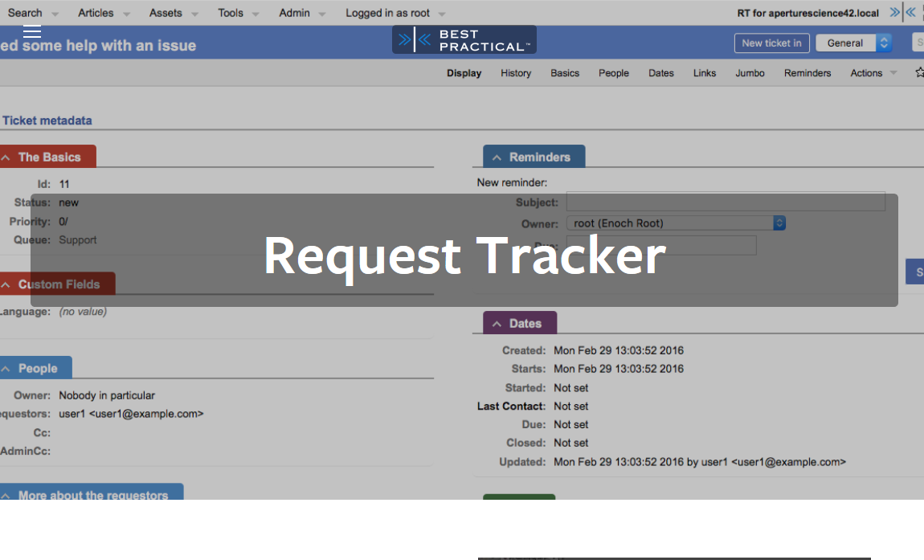Click the Reminders section title
924x560 pixels.
pyautogui.click(x=540, y=157)
